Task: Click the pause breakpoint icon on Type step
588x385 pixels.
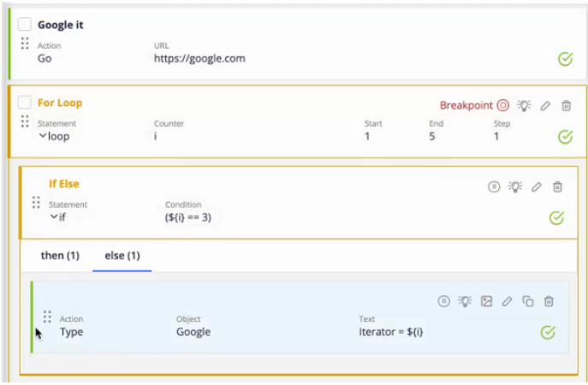Action: (443, 301)
